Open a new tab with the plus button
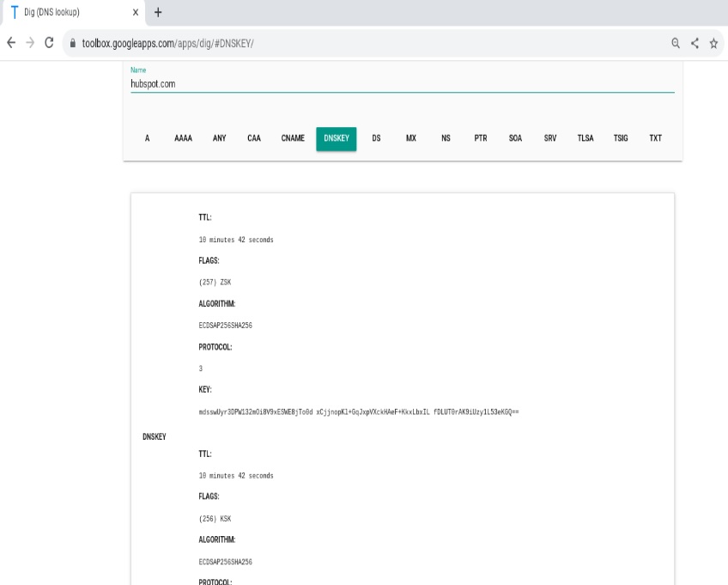 tap(158, 12)
